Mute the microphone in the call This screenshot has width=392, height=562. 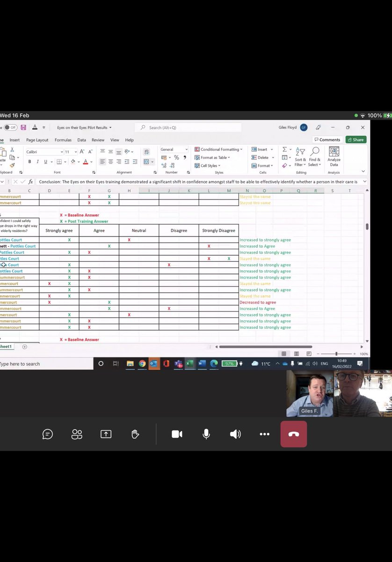tap(206, 434)
